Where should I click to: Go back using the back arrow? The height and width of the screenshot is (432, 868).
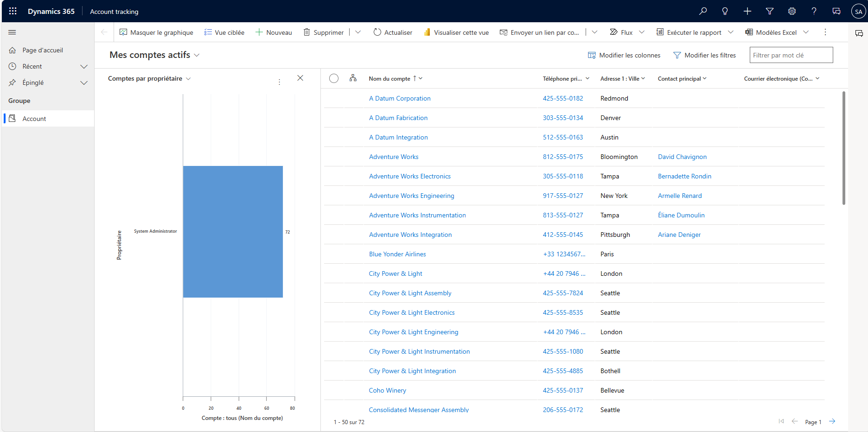pos(104,32)
